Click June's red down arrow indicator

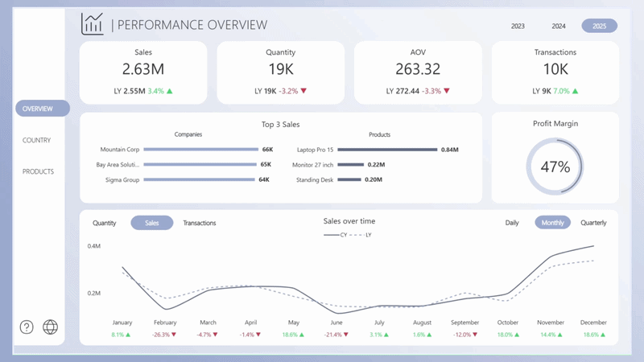pos(346,335)
